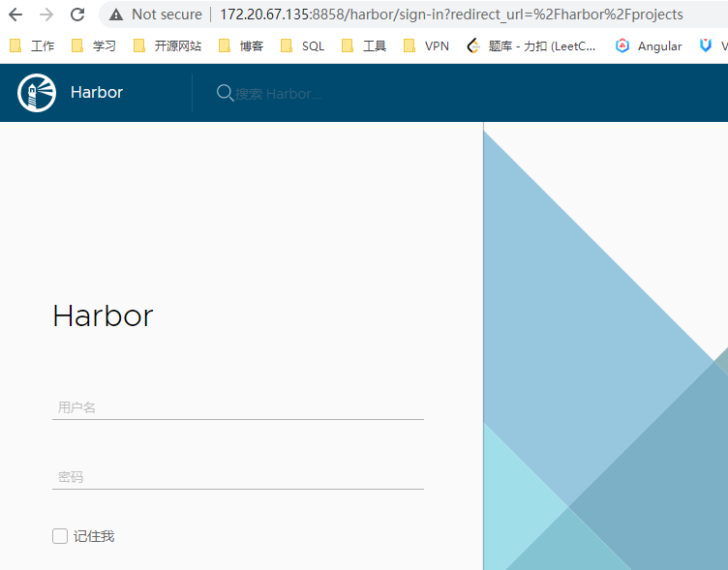This screenshot has height=570, width=728.
Task: Open the VPN bookmark folder
Action: 426,45
